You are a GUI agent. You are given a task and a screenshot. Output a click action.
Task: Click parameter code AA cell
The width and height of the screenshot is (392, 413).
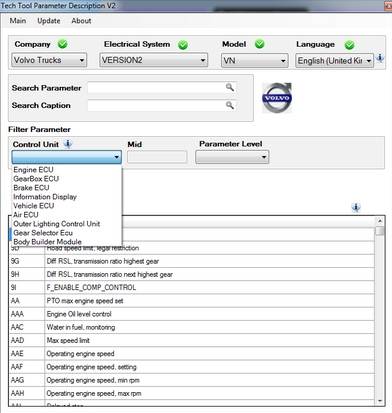coord(27,301)
